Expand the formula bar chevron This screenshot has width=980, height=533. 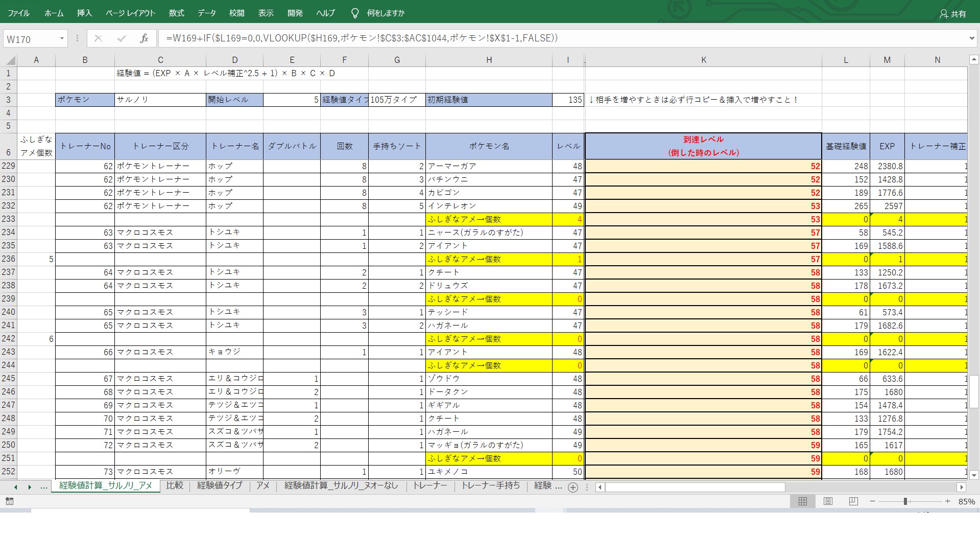pos(972,38)
